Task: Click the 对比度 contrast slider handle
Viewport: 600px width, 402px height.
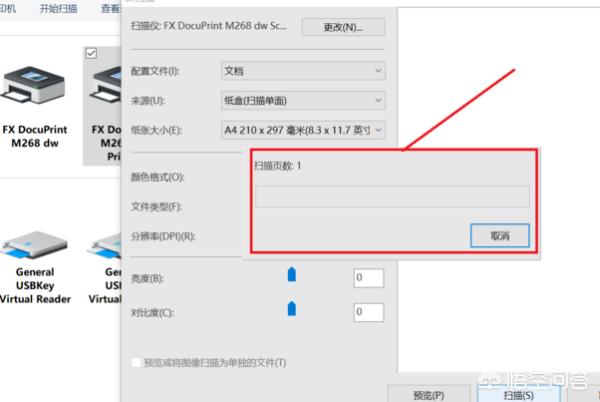Action: coord(292,309)
